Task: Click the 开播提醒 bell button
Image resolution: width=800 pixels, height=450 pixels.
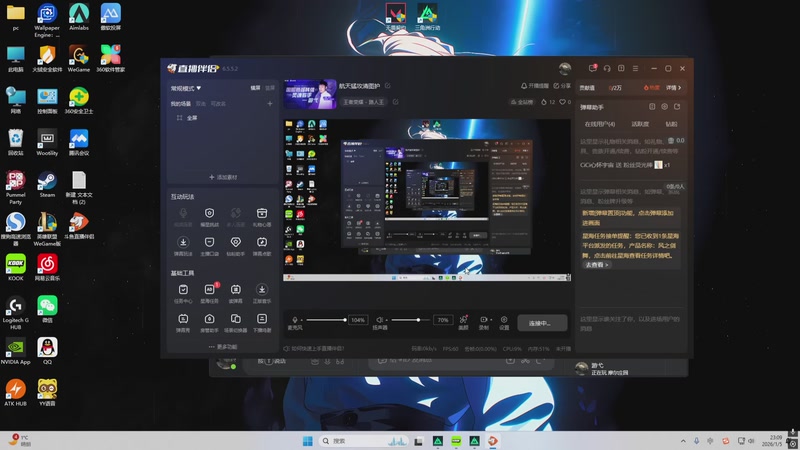Action: click(x=534, y=86)
